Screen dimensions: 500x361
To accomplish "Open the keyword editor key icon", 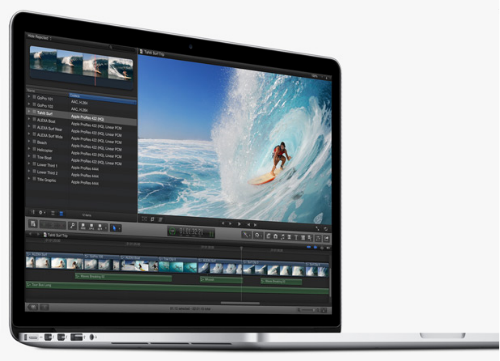I will pos(72,226).
